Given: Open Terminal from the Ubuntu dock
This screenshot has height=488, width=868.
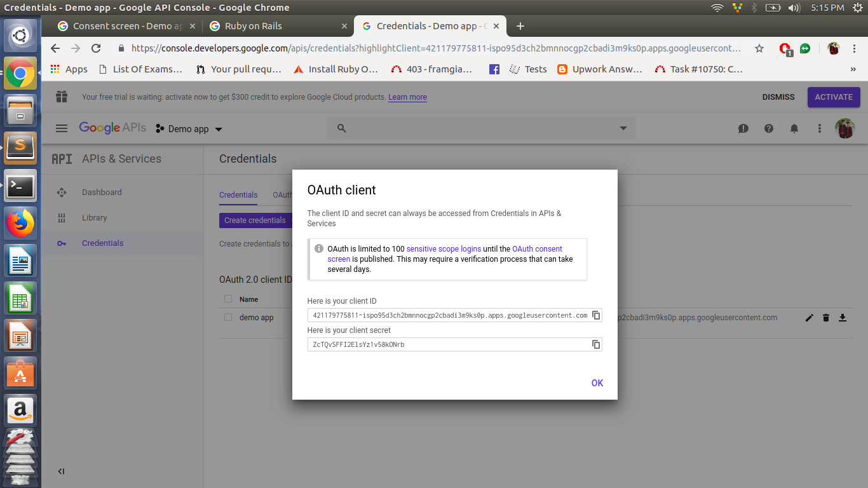Looking at the screenshot, I should coord(20,186).
